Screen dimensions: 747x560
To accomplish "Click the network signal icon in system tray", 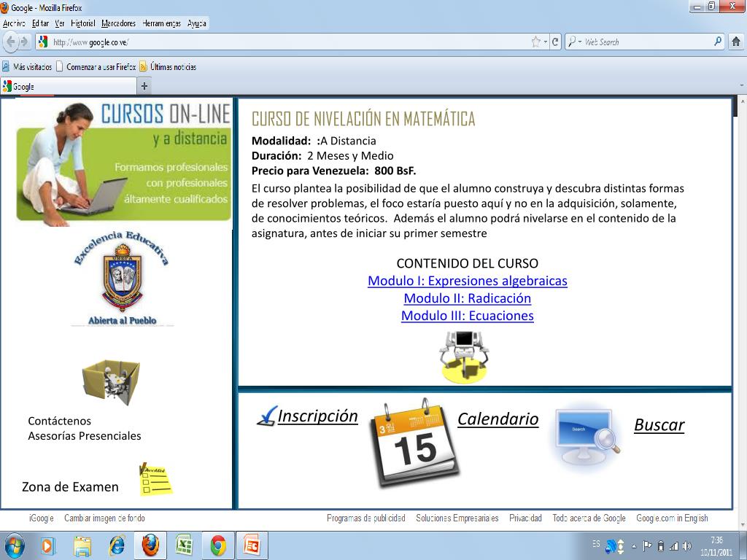I will pos(673,546).
